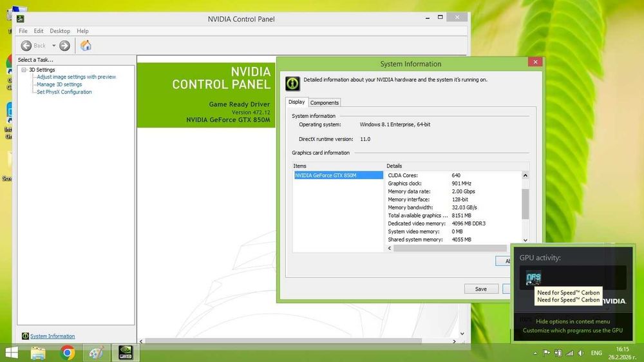Click the NVIDIA Control Panel taskbar icon
644x362 pixels.
[126, 352]
